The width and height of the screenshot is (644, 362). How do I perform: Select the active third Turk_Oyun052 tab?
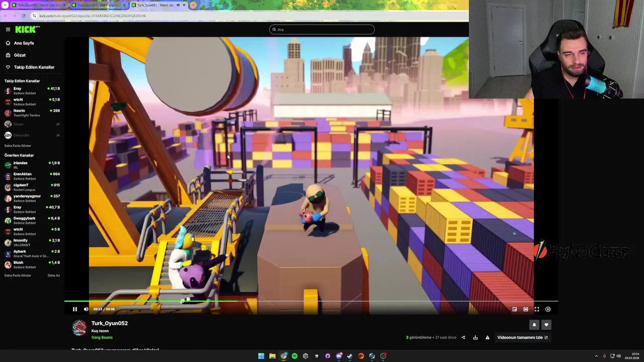(155, 5)
